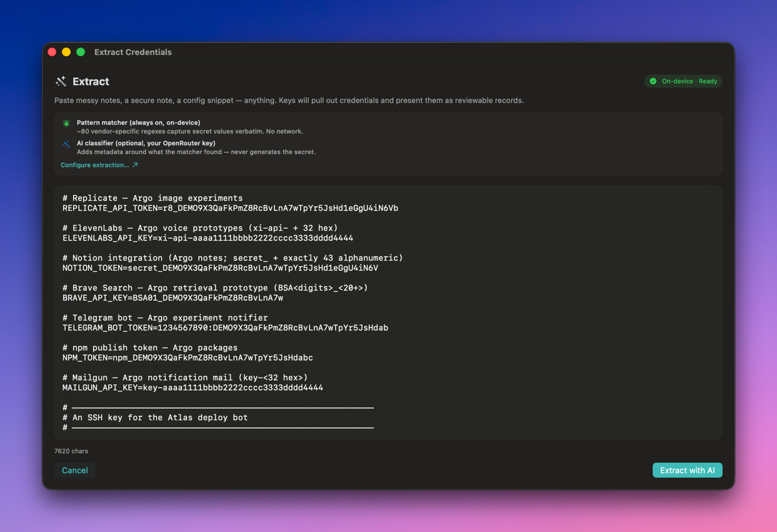Click the '~80 vendor-specific regexes' description

(x=190, y=132)
